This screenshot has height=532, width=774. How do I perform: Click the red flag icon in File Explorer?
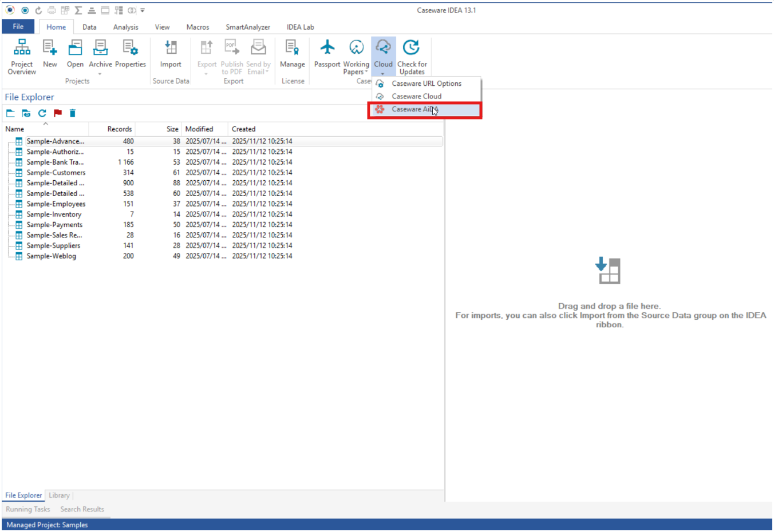[x=58, y=113]
